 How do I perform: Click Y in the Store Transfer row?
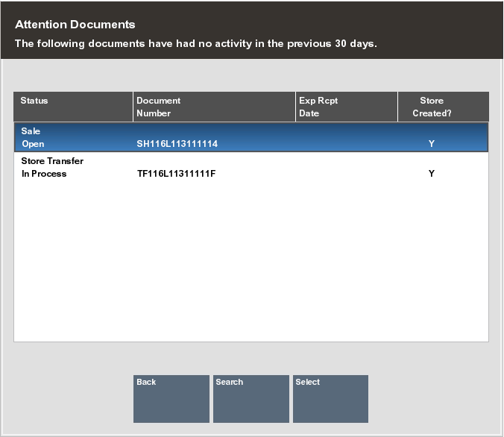point(432,174)
